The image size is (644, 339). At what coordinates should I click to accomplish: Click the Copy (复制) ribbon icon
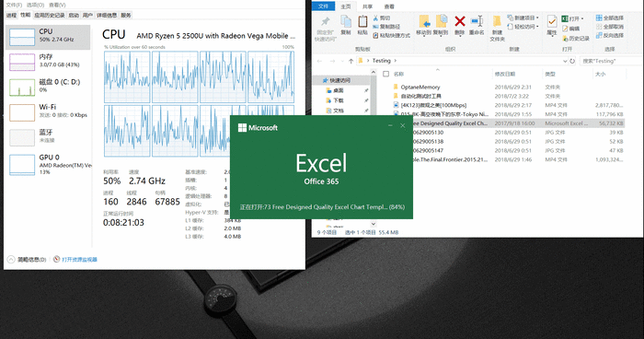[x=346, y=21]
